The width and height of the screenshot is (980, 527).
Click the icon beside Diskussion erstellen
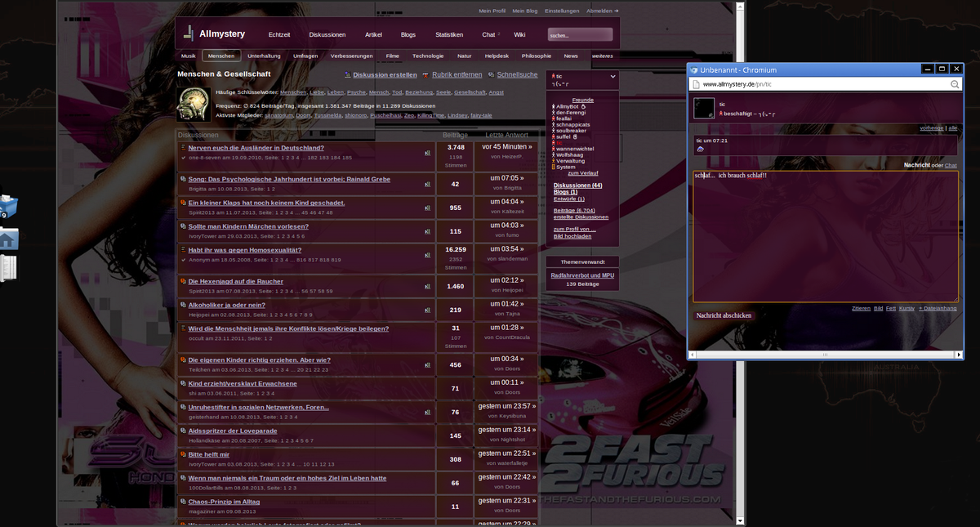point(348,75)
